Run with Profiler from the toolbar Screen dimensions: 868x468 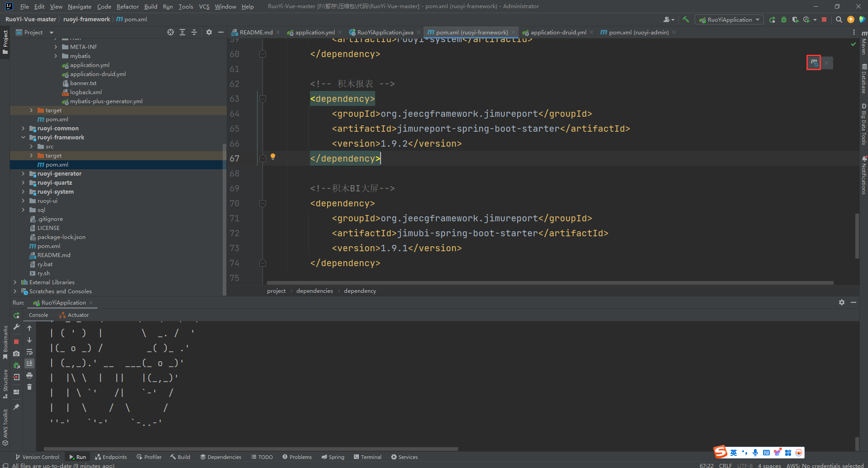point(806,19)
